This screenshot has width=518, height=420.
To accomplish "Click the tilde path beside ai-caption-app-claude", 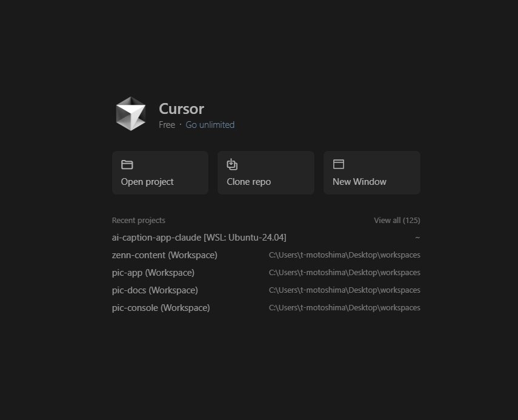I will [417, 238].
